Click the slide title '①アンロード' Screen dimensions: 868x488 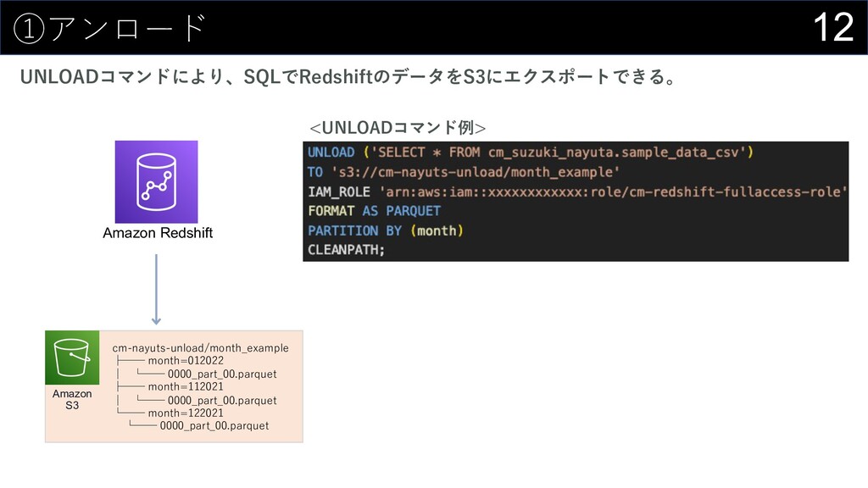109,28
